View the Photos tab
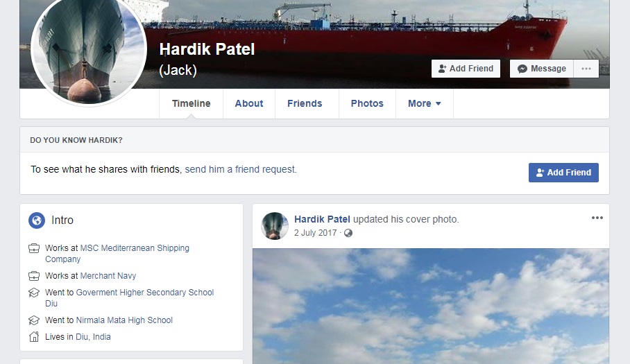This screenshot has width=630, height=364. point(367,103)
